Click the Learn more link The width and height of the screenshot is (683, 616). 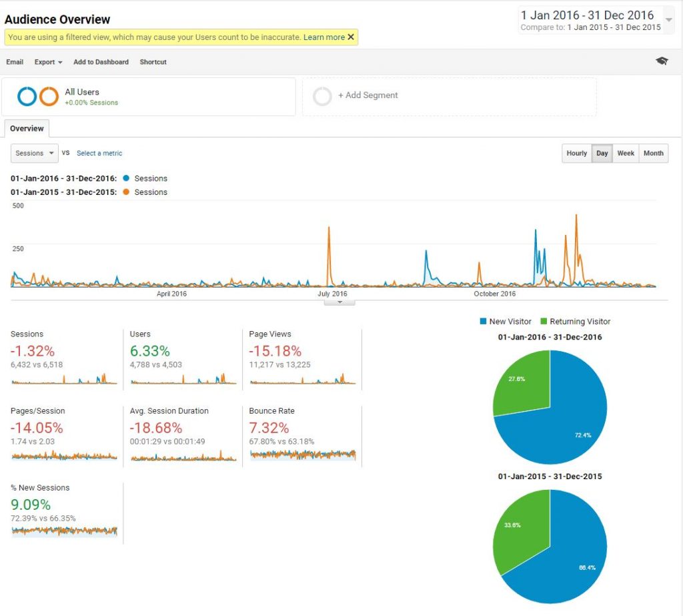[x=324, y=37]
